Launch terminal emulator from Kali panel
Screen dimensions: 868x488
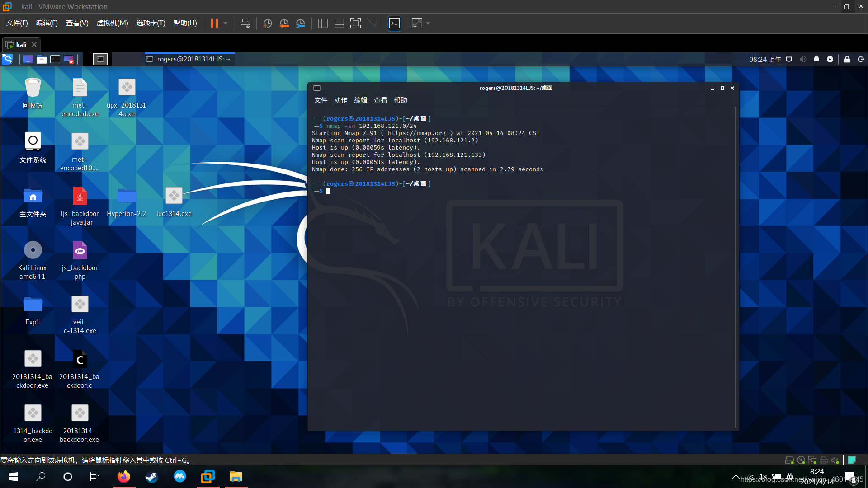coord(55,59)
